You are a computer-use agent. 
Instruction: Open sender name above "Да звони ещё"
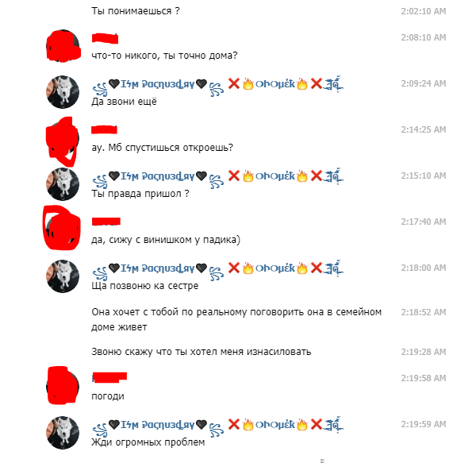[x=217, y=84]
